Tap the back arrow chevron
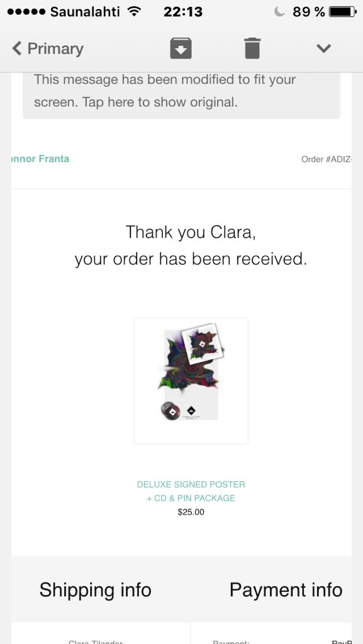Image resolution: width=363 pixels, height=644 pixels. (x=16, y=48)
